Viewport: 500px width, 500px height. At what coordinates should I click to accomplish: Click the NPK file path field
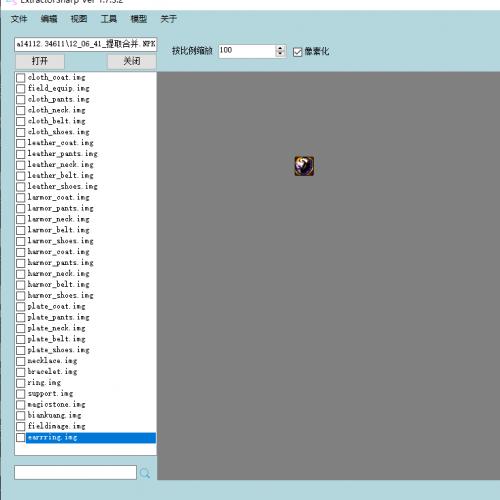coord(86,44)
